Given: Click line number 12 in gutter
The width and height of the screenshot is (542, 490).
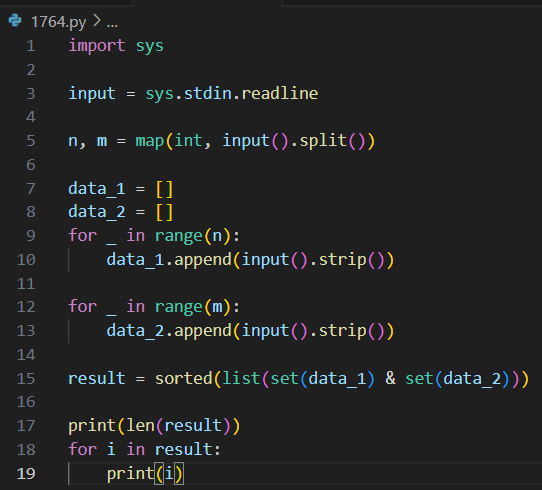Looking at the screenshot, I should [26, 307].
